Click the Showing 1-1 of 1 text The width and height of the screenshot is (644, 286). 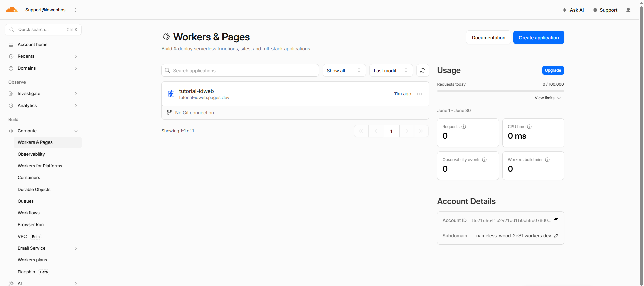pyautogui.click(x=178, y=131)
